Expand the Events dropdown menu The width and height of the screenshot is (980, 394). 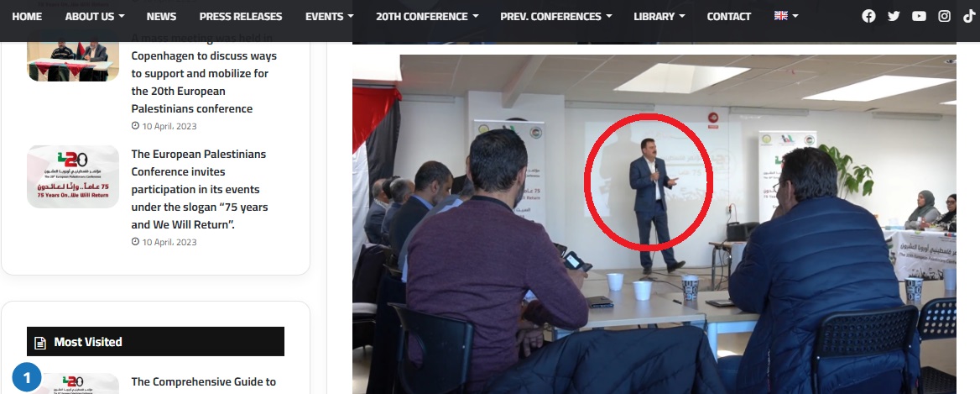coord(329,16)
